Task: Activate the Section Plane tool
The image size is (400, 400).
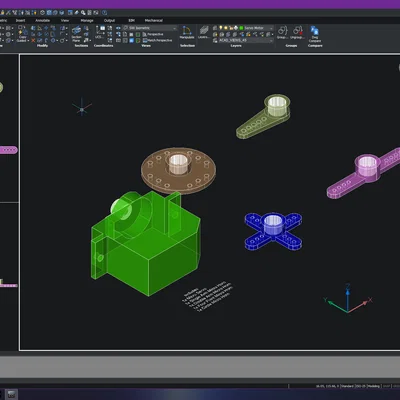Action: pyautogui.click(x=76, y=34)
